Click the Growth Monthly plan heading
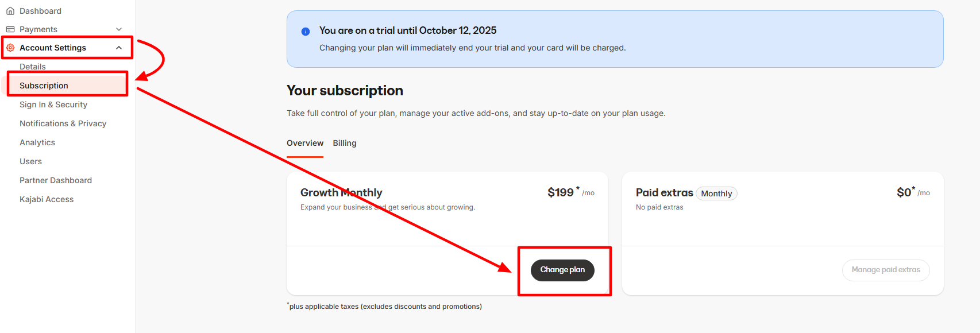980x333 pixels. [x=341, y=192]
